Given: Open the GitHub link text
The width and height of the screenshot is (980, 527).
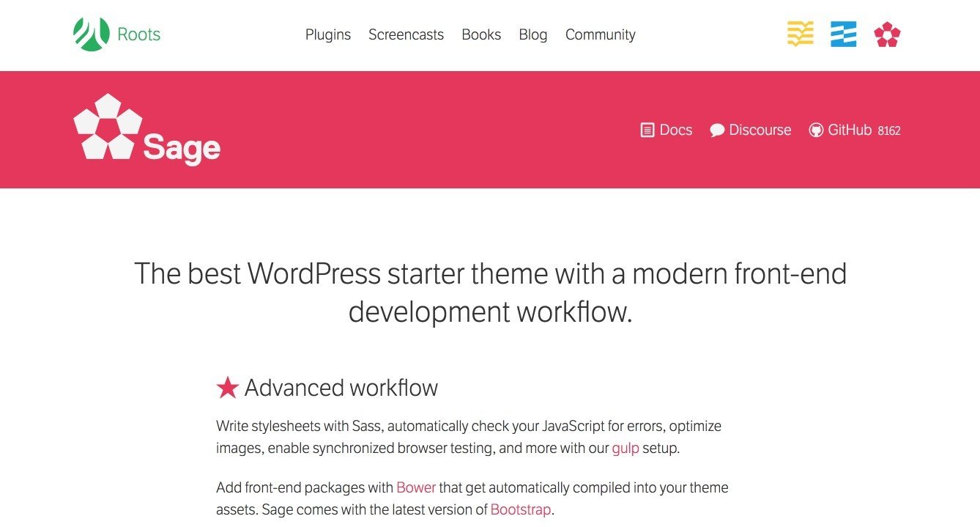Looking at the screenshot, I should [850, 130].
